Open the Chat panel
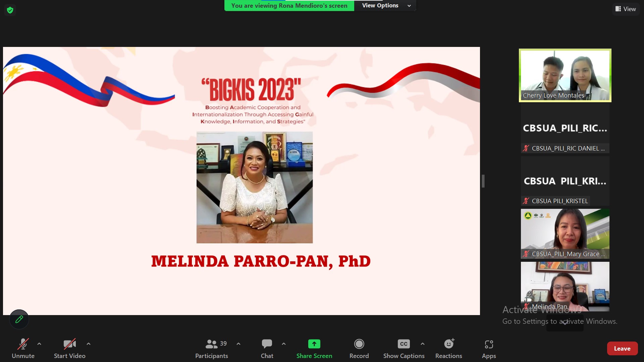The height and width of the screenshot is (362, 644). 267,349
